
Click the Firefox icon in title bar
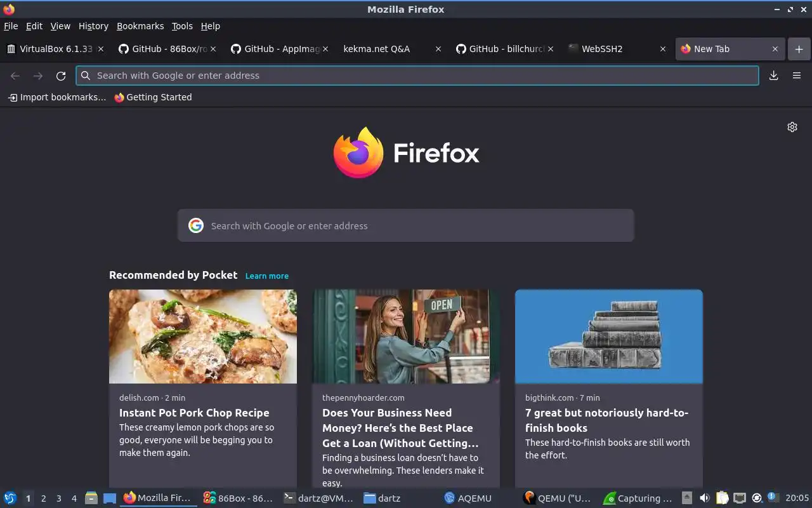tap(9, 9)
